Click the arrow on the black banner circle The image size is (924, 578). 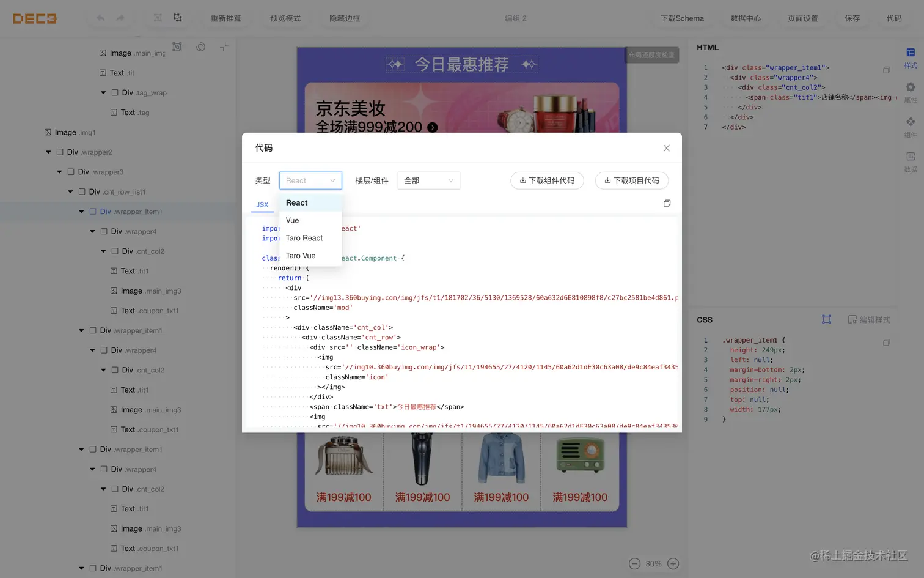pos(433,127)
